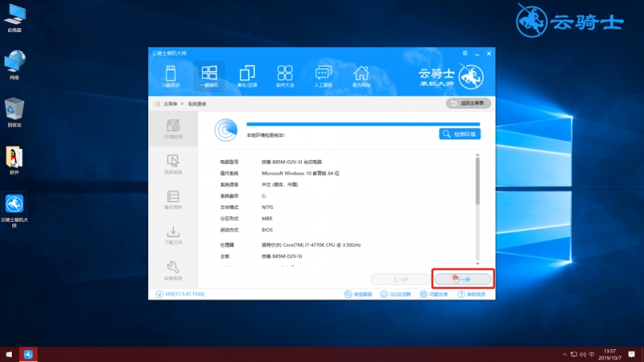
Task: Click the 系统重装 breadcrumb item
Action: 197,105
